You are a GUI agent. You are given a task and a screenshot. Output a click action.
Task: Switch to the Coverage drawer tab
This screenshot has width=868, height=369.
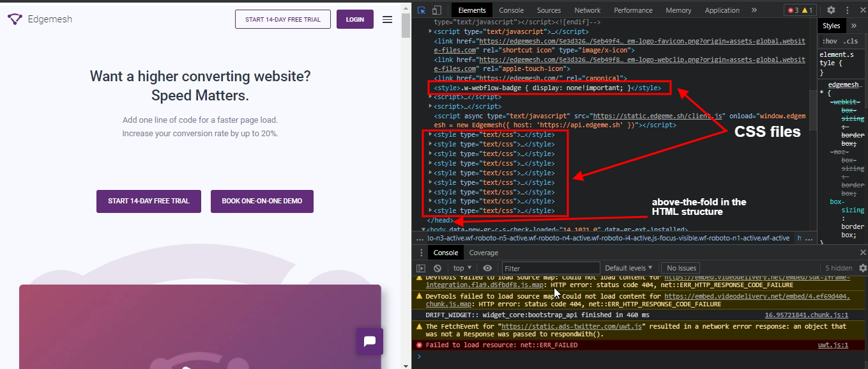coord(483,253)
